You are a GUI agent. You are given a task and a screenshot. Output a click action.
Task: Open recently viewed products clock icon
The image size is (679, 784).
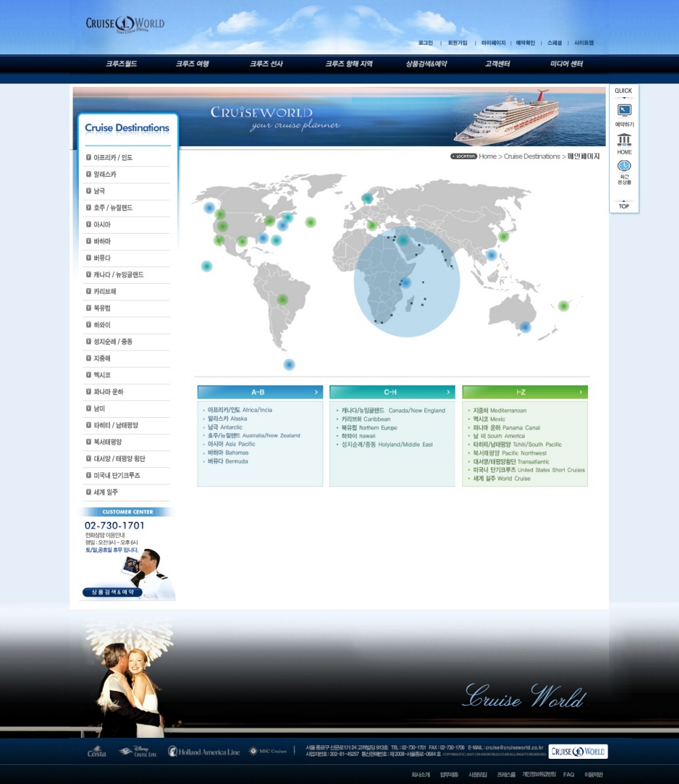click(624, 166)
